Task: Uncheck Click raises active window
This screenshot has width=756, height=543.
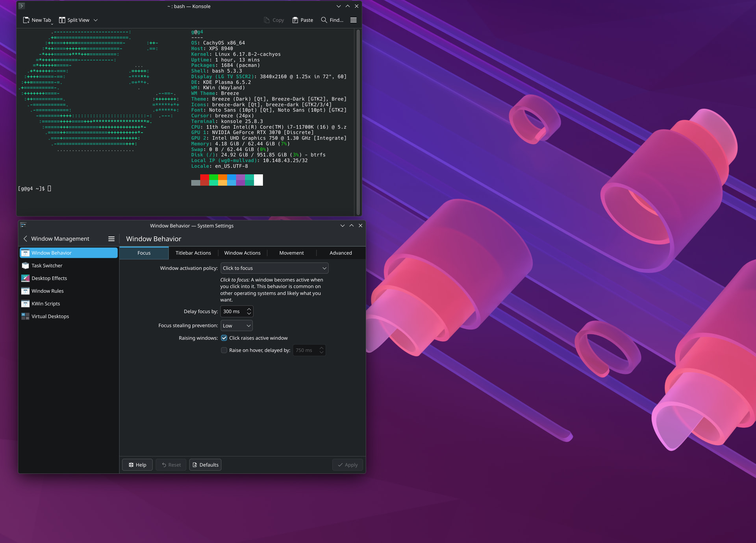Action: tap(224, 338)
